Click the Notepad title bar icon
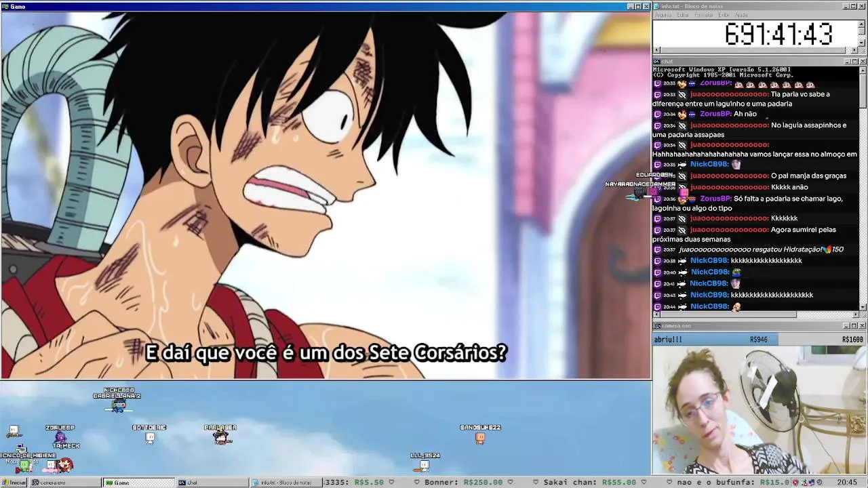Image resolution: width=868 pixels, height=488 pixels. [657, 6]
